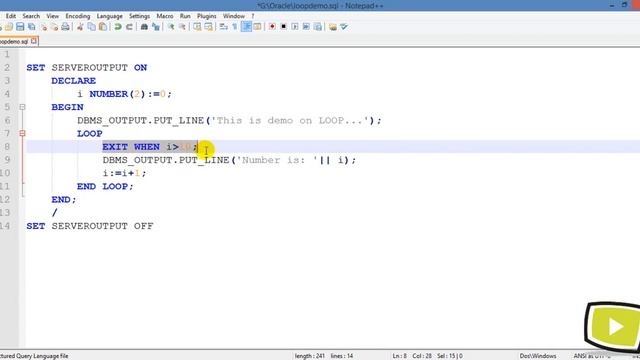Click the 'Ln : 8' status bar position
Viewport: 640px width, 360px height.
click(400, 356)
